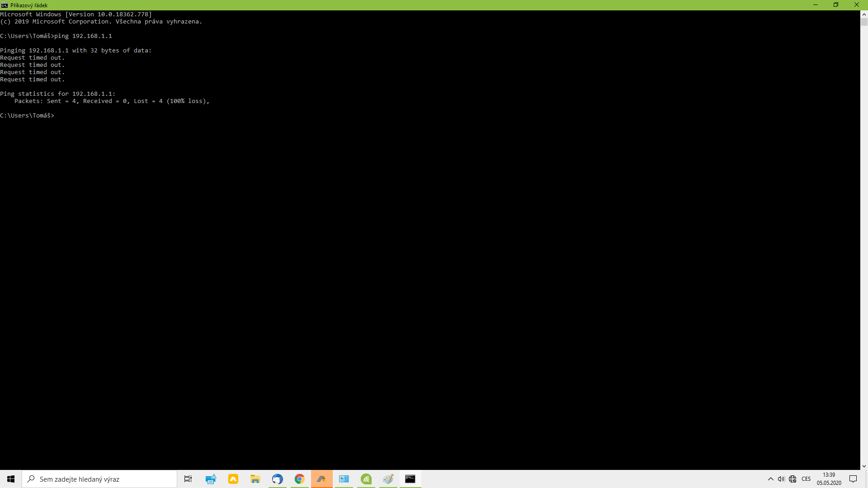
Task: Launch the yellow rounded app icon in taskbar
Action: coord(233,479)
